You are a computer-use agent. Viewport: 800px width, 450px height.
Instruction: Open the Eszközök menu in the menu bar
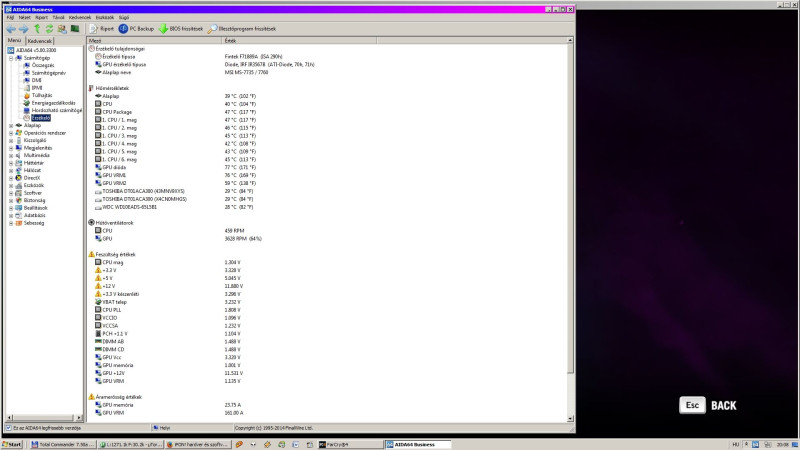[105, 17]
